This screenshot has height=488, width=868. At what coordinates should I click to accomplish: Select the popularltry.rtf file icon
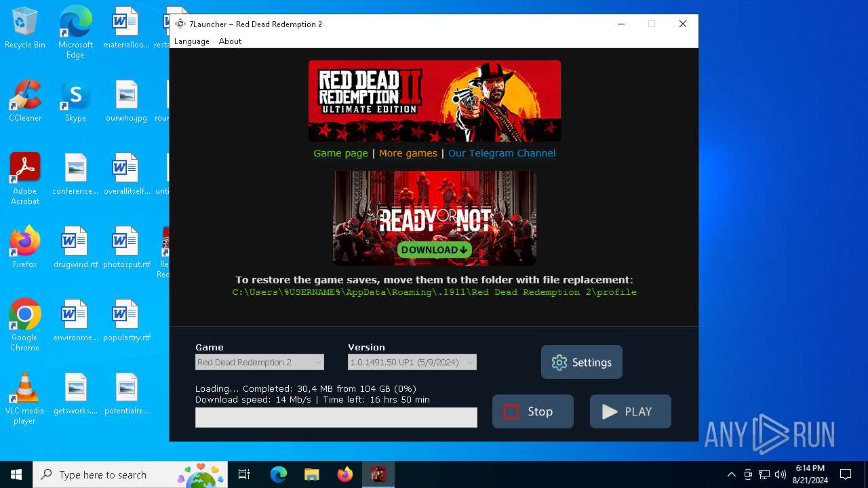coord(127,320)
